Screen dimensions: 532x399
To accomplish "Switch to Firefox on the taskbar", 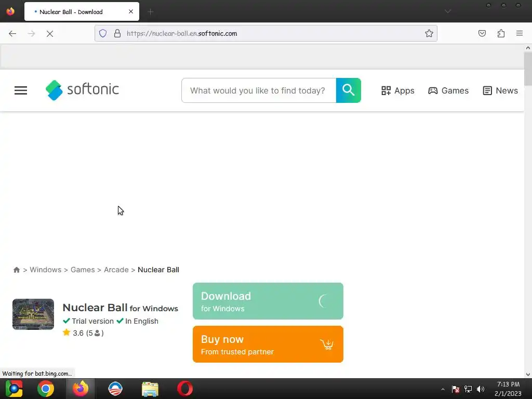I will [81, 389].
